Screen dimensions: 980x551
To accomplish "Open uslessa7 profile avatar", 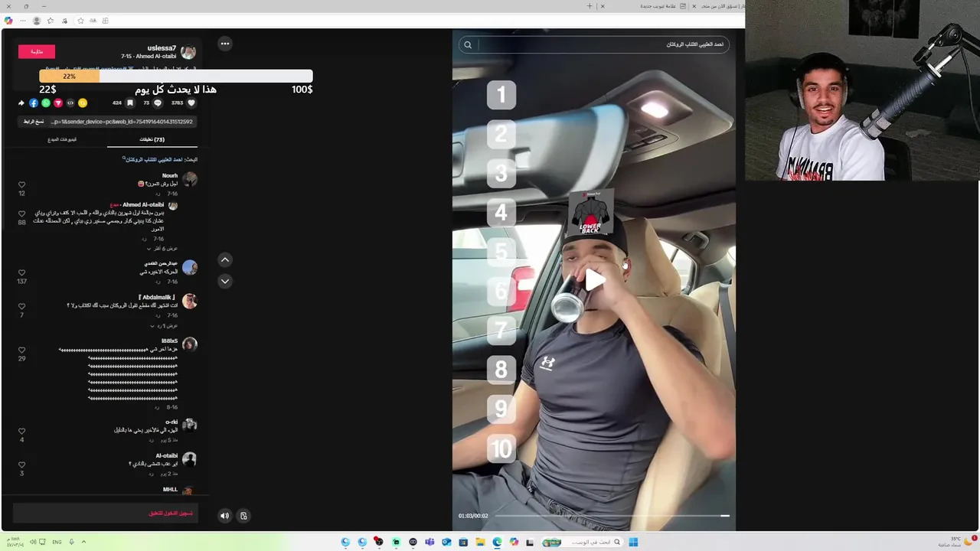I will pyautogui.click(x=188, y=52).
